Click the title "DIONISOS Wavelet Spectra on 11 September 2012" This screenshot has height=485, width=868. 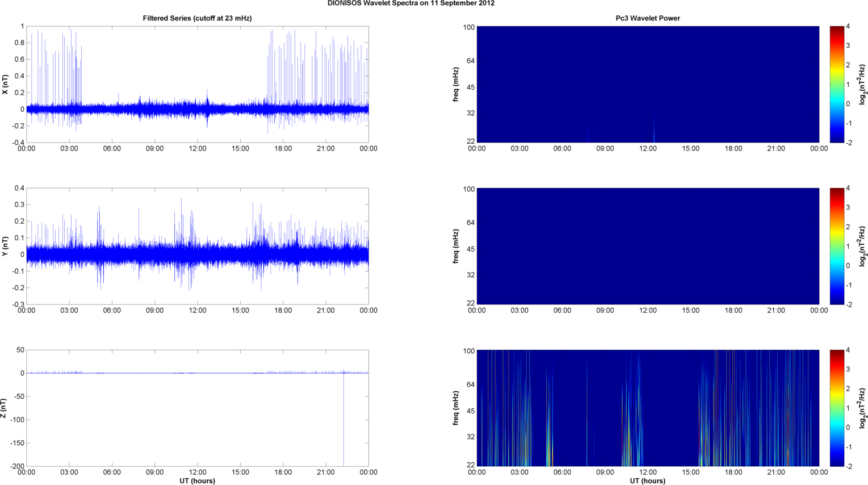point(410,3)
